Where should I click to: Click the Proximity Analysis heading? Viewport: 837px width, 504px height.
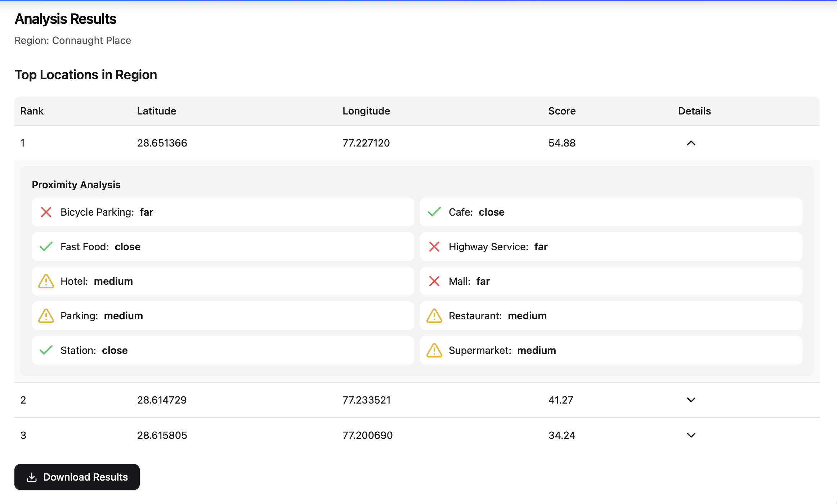point(76,185)
